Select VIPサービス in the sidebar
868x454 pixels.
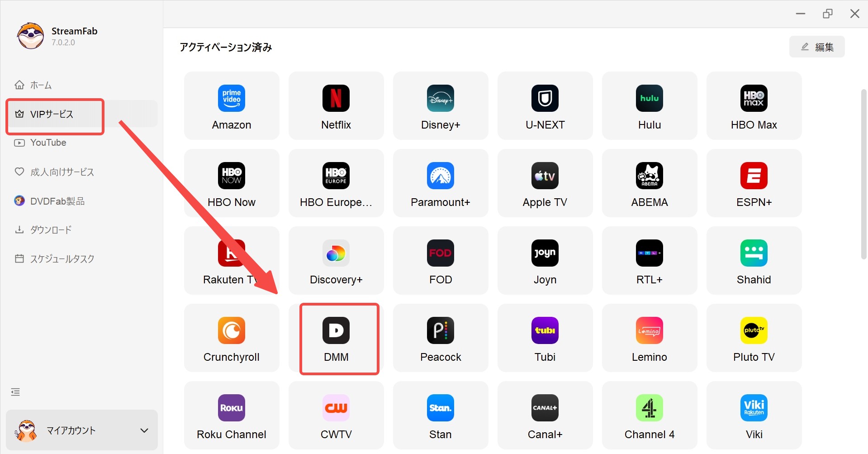point(81,114)
